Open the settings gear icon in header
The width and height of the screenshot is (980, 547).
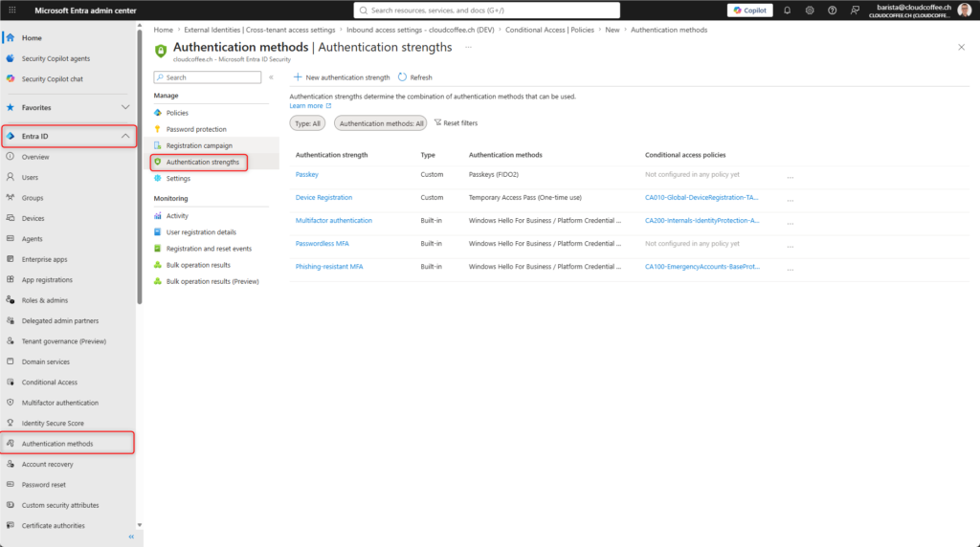810,10
